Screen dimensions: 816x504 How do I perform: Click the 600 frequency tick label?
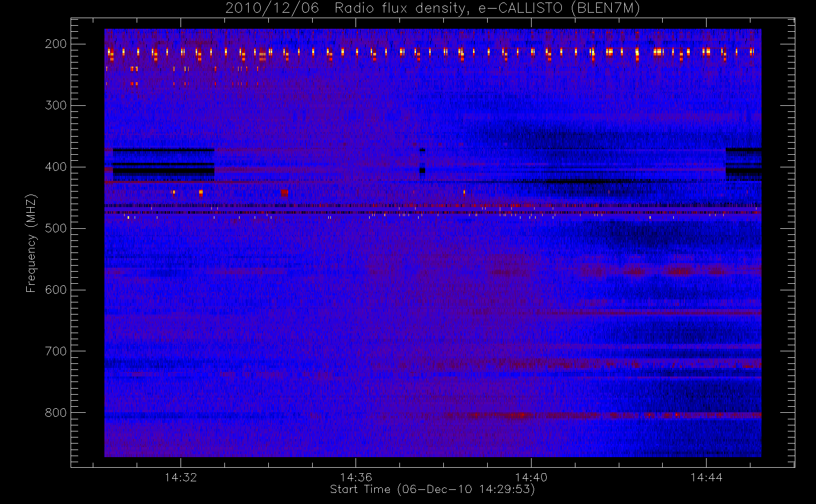coord(56,290)
